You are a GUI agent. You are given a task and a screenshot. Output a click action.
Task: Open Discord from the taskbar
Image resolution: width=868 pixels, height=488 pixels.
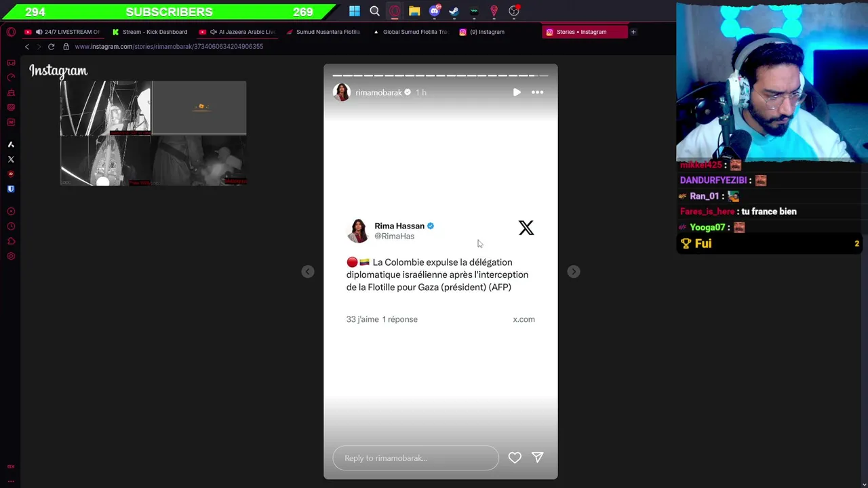point(435,11)
